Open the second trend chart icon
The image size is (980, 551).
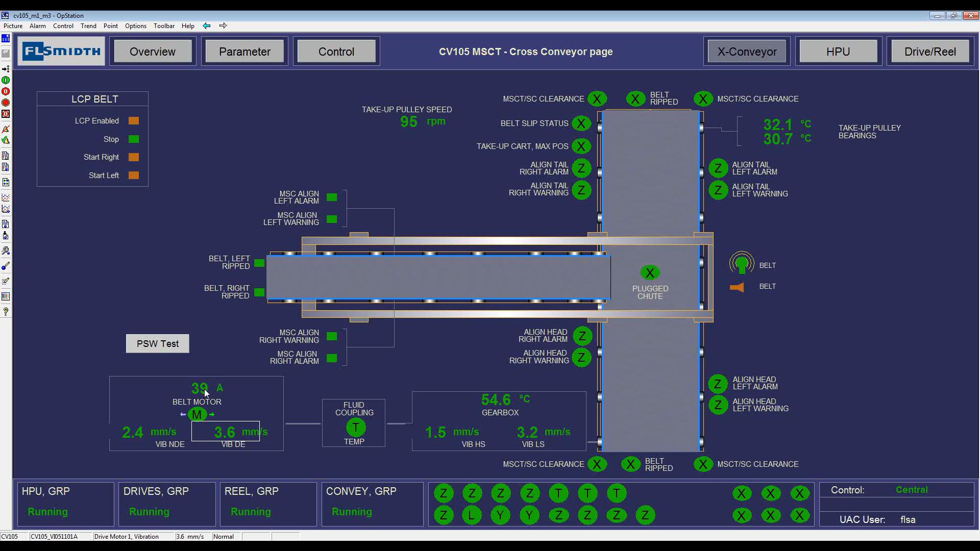point(6,209)
